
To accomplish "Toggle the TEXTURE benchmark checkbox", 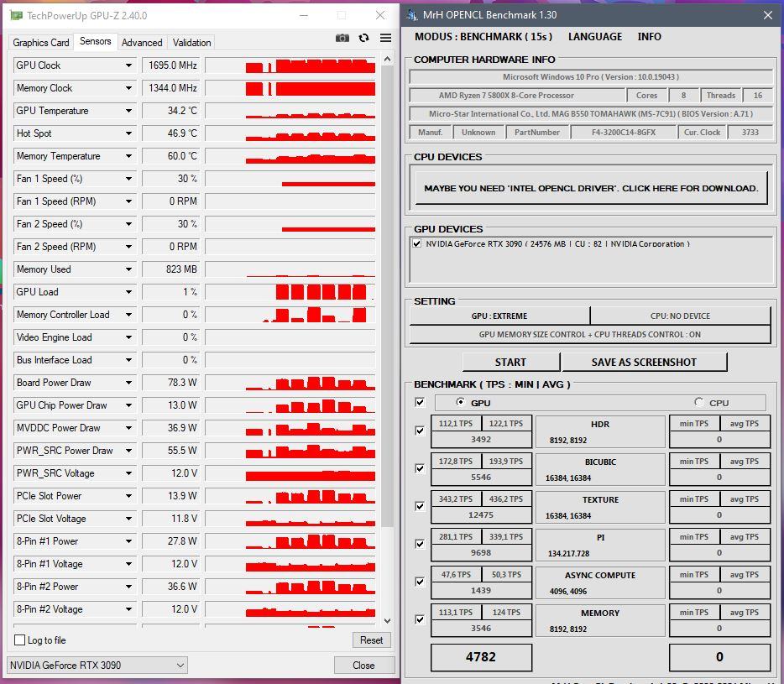I will [x=420, y=506].
